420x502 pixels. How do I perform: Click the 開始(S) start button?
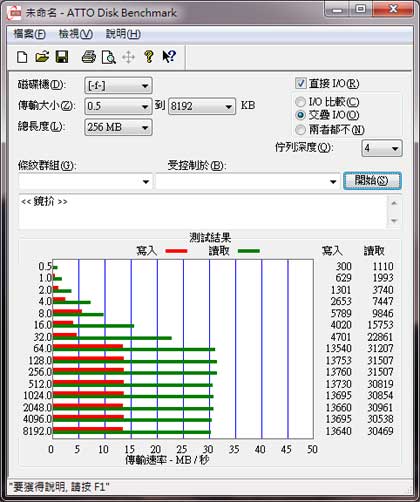click(372, 181)
